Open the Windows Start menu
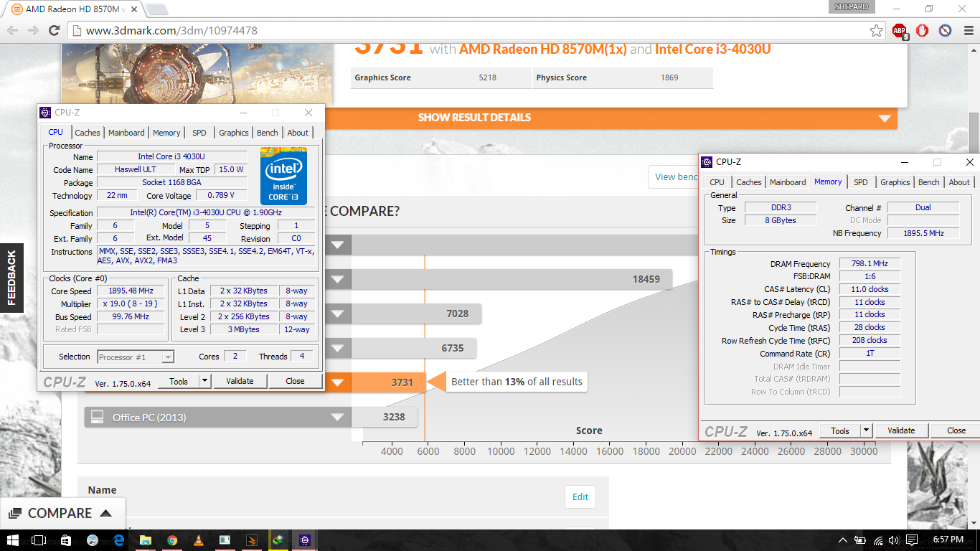The height and width of the screenshot is (551, 980). (13, 540)
